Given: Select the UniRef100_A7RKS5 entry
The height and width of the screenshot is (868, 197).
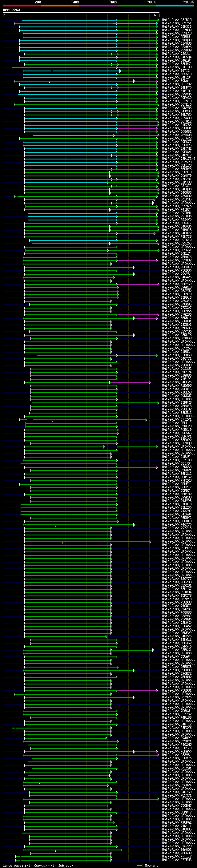Looking at the screenshot, I should [177, 467].
